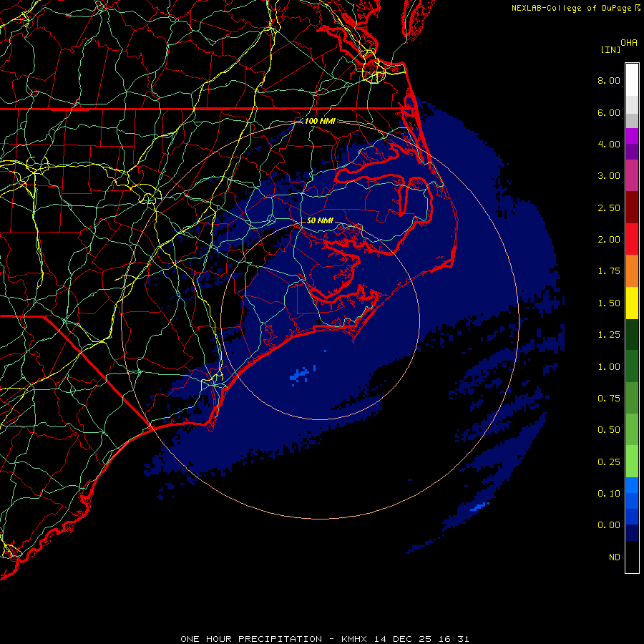
Task: Click the 1.25 legend value
Action: tap(609, 335)
